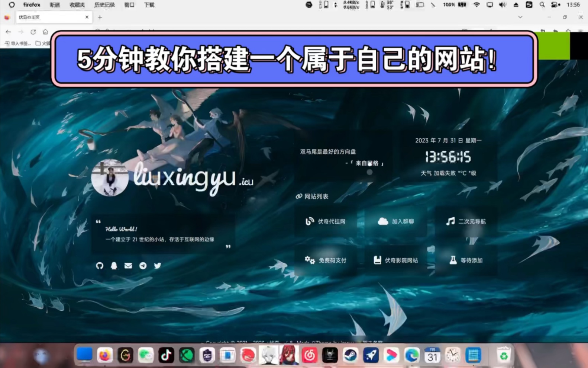588x368 pixels.
Task: Open the Calendar dock icon showing 31
Action: click(x=432, y=355)
